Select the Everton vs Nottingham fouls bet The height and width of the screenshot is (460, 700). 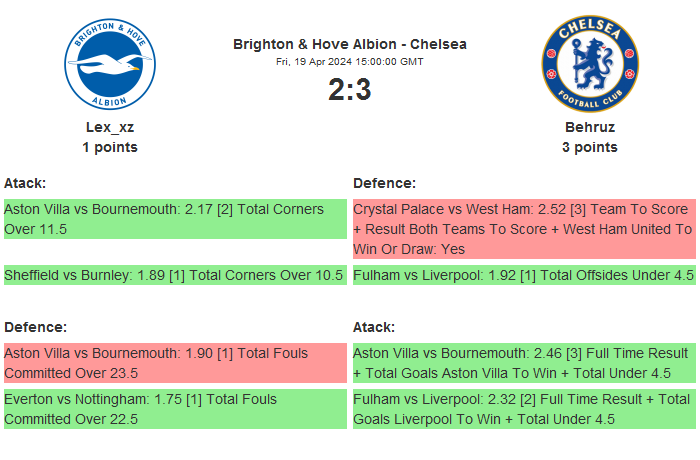(x=174, y=409)
